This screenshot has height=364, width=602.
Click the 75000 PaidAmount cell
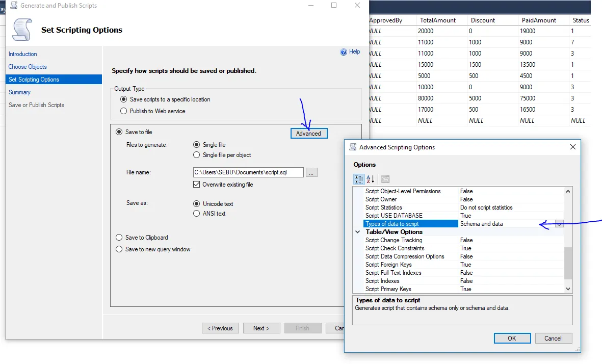click(543, 98)
